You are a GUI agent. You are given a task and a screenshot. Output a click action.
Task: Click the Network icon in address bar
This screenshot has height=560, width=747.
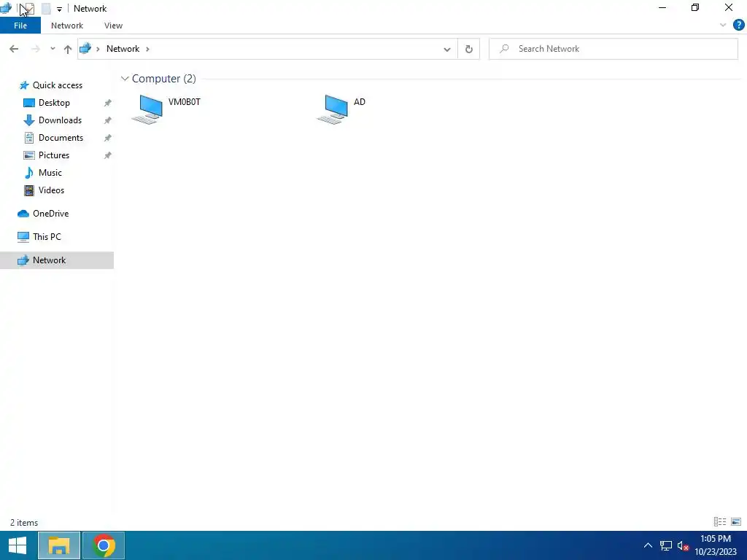[85, 49]
